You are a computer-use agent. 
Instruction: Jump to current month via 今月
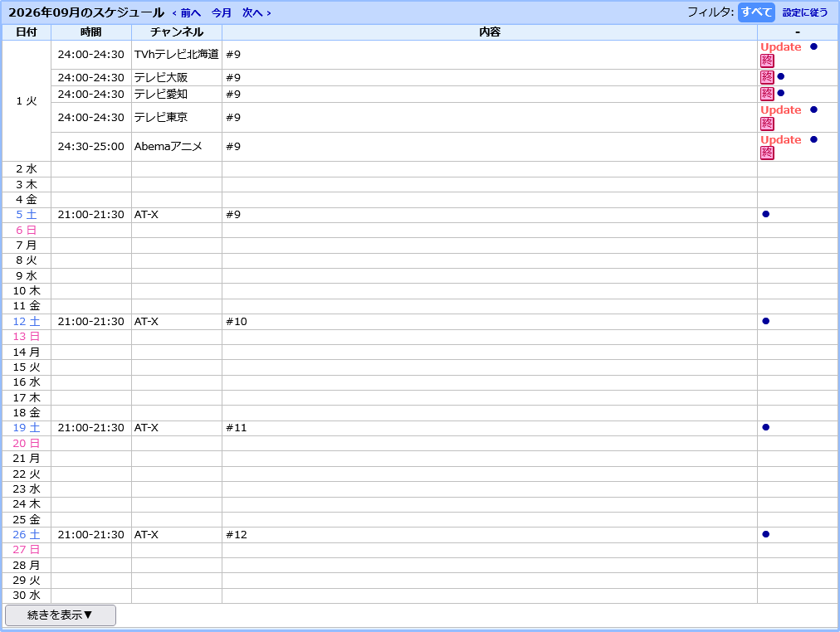coord(222,12)
